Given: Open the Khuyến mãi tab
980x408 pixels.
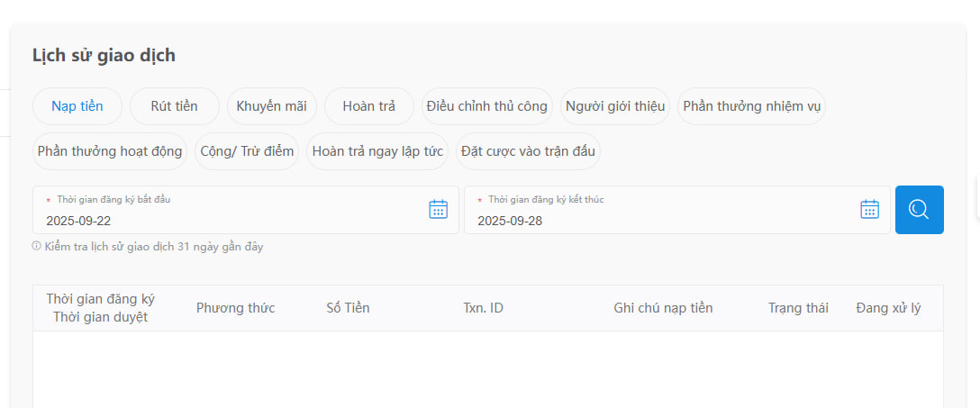Looking at the screenshot, I should [272, 106].
